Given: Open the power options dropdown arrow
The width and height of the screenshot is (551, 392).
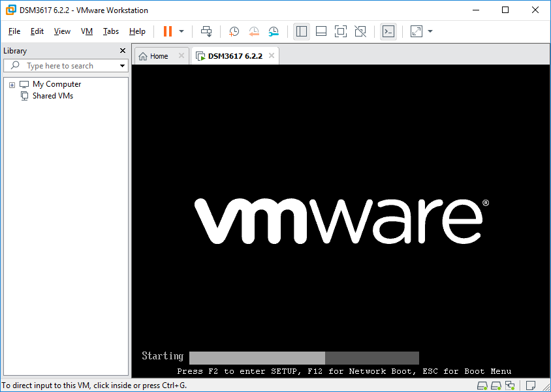Looking at the screenshot, I should pyautogui.click(x=181, y=31).
